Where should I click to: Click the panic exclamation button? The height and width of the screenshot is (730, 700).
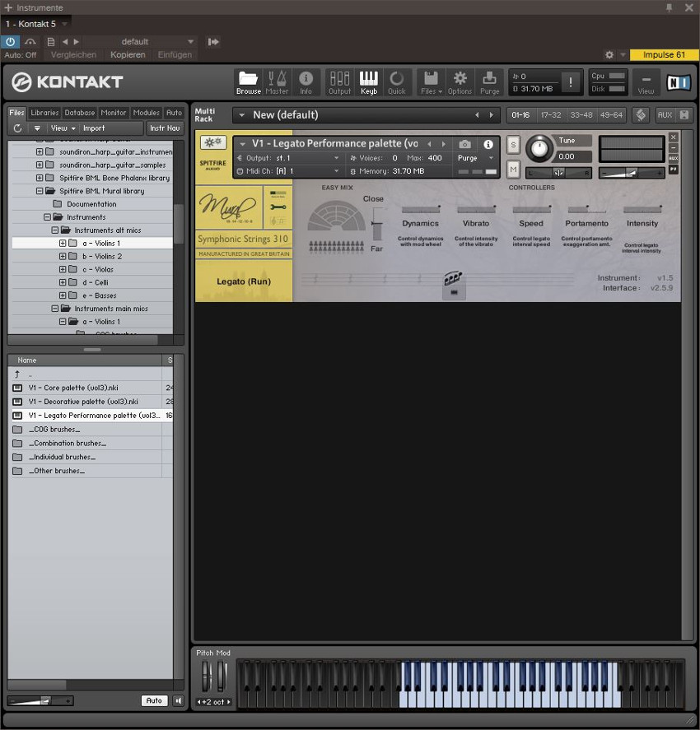point(571,82)
